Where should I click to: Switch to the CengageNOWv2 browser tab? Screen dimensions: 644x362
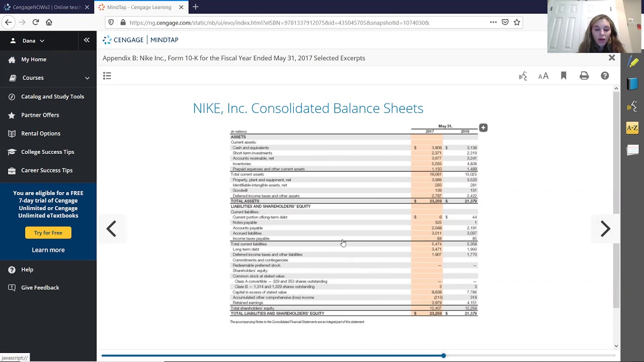tap(45, 7)
